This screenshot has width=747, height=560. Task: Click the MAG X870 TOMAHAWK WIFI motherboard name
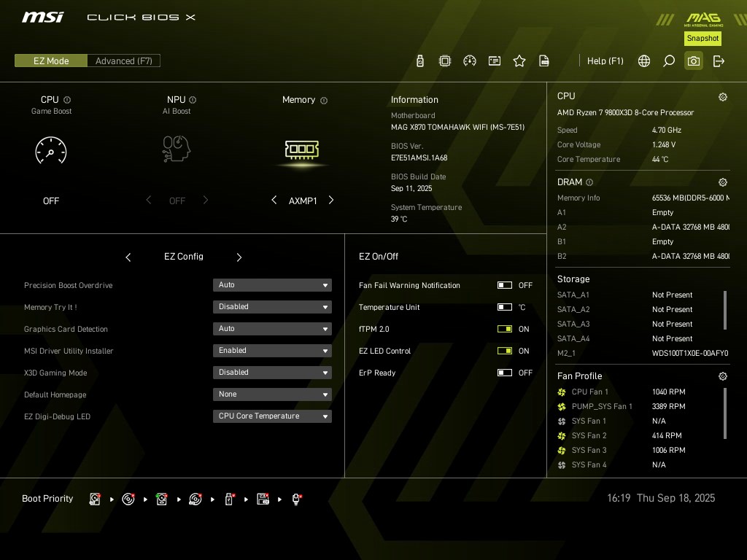[x=457, y=127]
